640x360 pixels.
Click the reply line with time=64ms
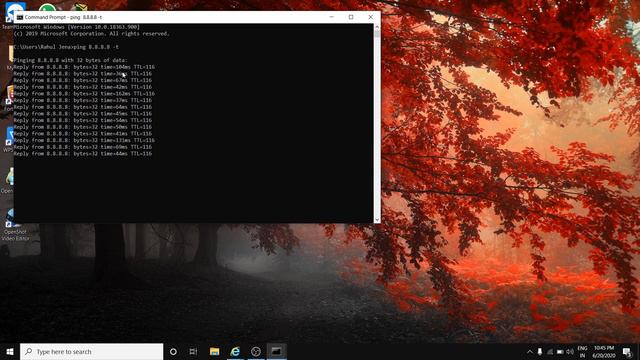(x=82, y=107)
